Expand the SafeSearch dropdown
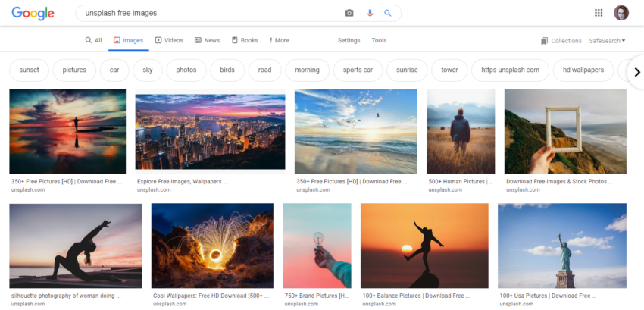Viewport: 644px width, 310px height. pos(607,41)
